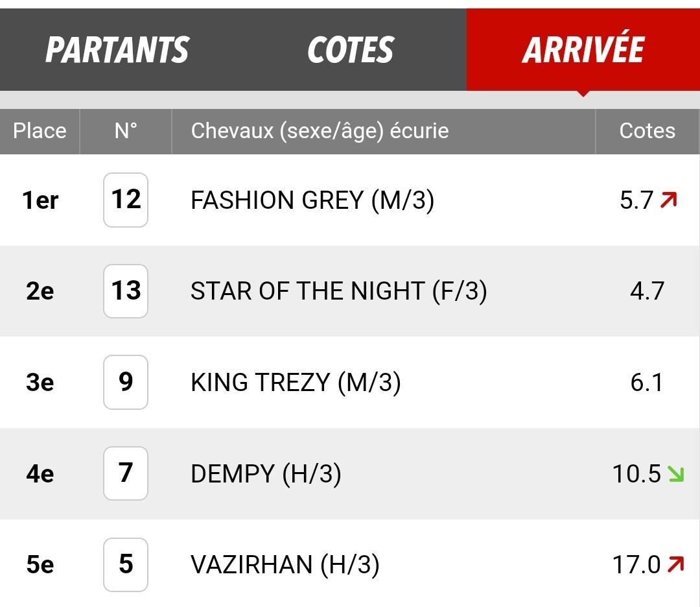The image size is (700, 607).
Task: Click the green down arrow beside 10.5
Action: 675,473
